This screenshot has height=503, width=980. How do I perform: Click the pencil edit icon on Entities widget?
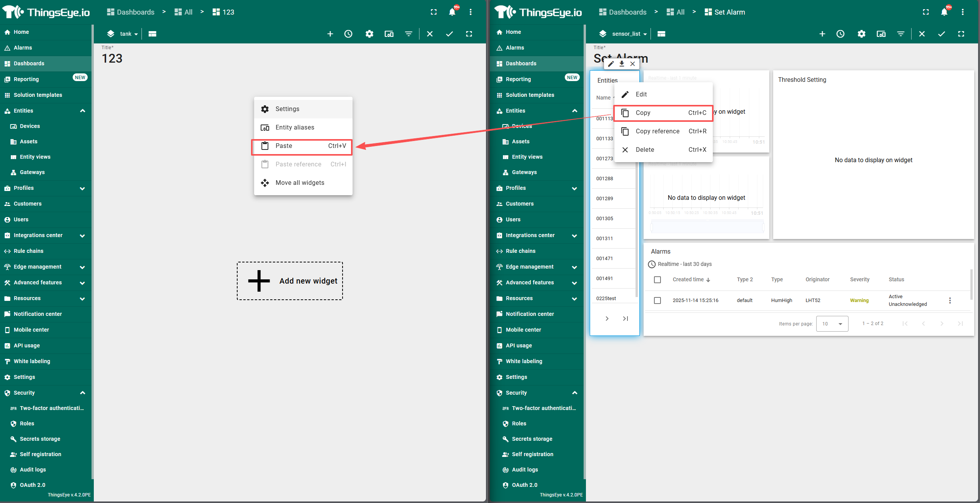pos(611,64)
